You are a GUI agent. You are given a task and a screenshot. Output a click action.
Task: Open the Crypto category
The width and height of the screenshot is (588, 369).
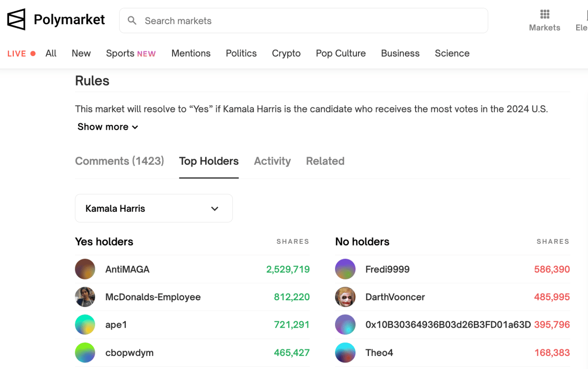[x=286, y=54]
